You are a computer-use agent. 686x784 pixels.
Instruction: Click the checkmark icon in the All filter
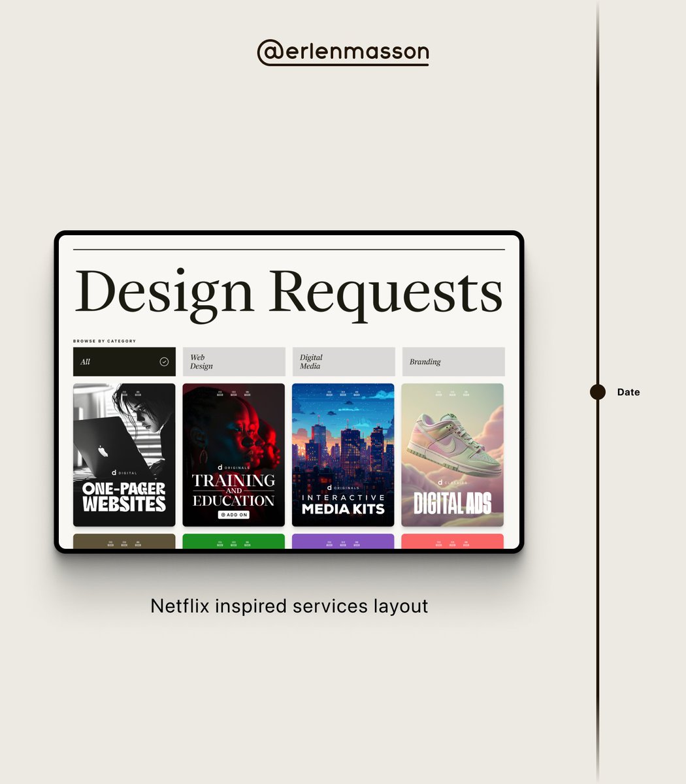tap(164, 361)
